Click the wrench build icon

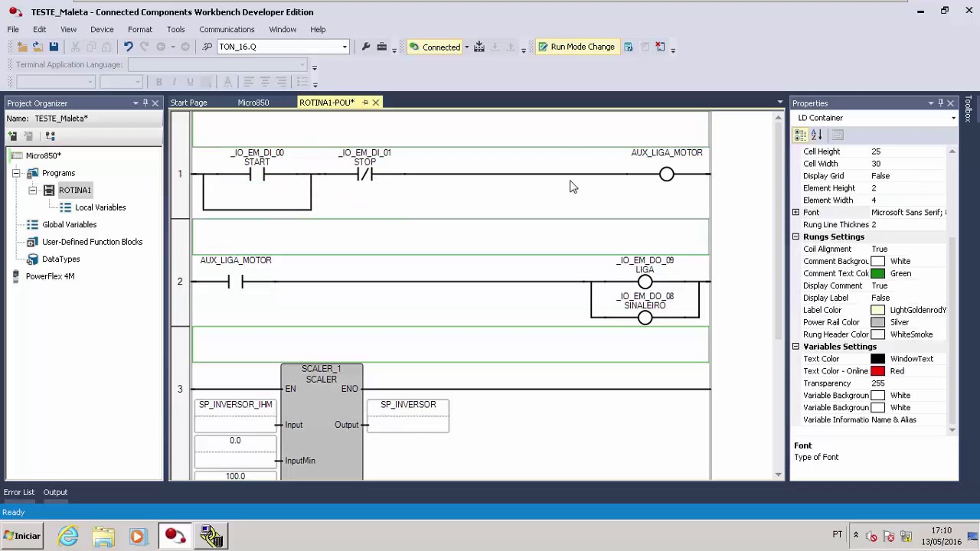click(366, 47)
